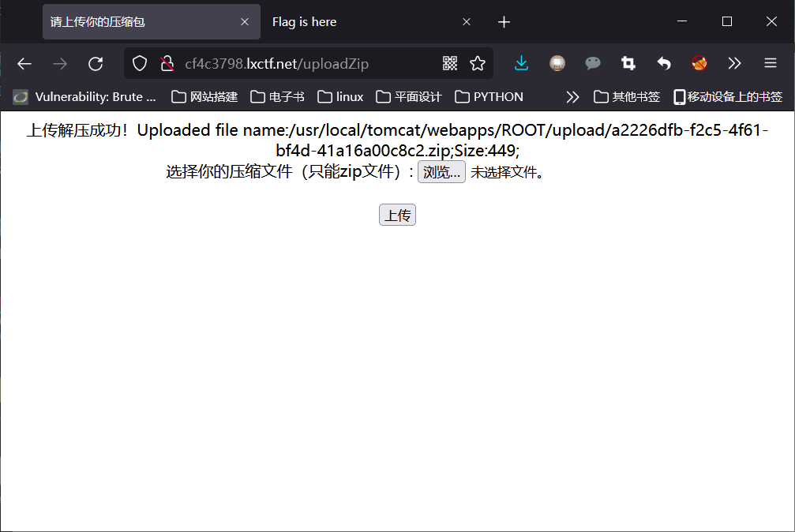This screenshot has width=795, height=532.
Task: Go back to the previous page
Action: [x=24, y=63]
